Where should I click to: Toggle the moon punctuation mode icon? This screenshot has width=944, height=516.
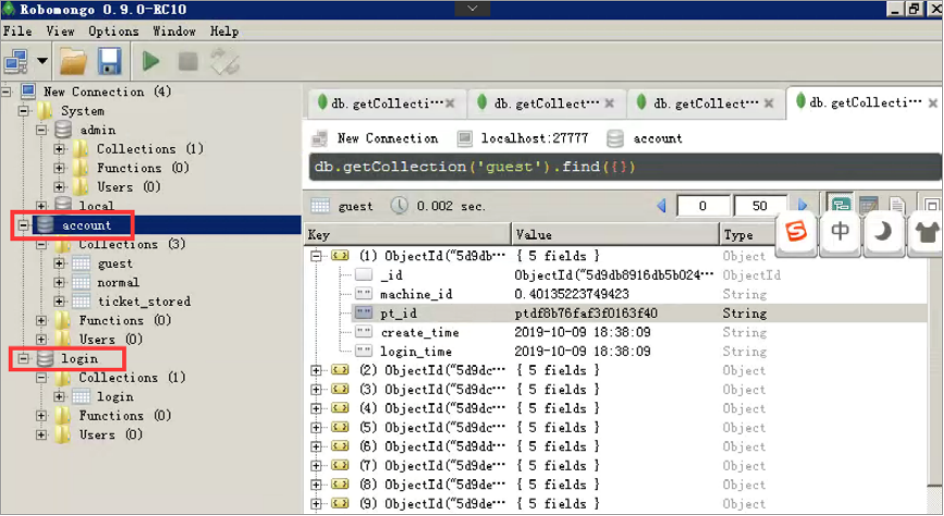(883, 232)
